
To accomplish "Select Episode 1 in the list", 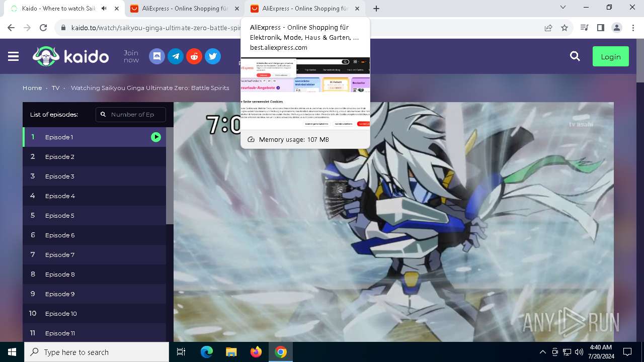I will point(94,137).
